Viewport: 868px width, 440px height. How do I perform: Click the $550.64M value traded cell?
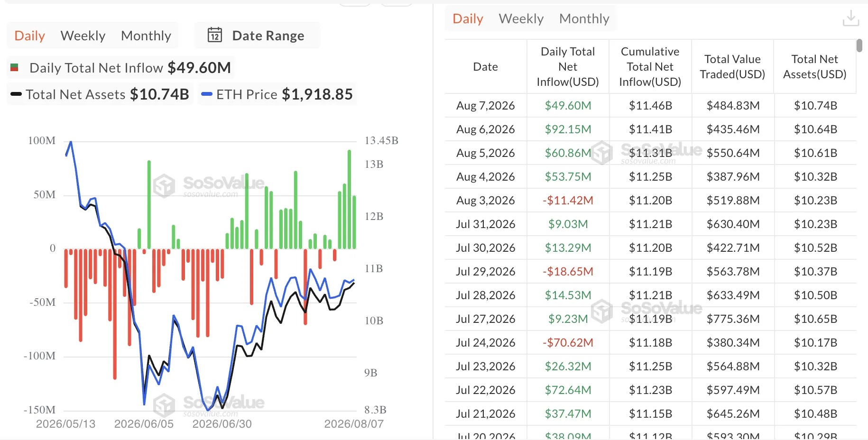point(733,153)
